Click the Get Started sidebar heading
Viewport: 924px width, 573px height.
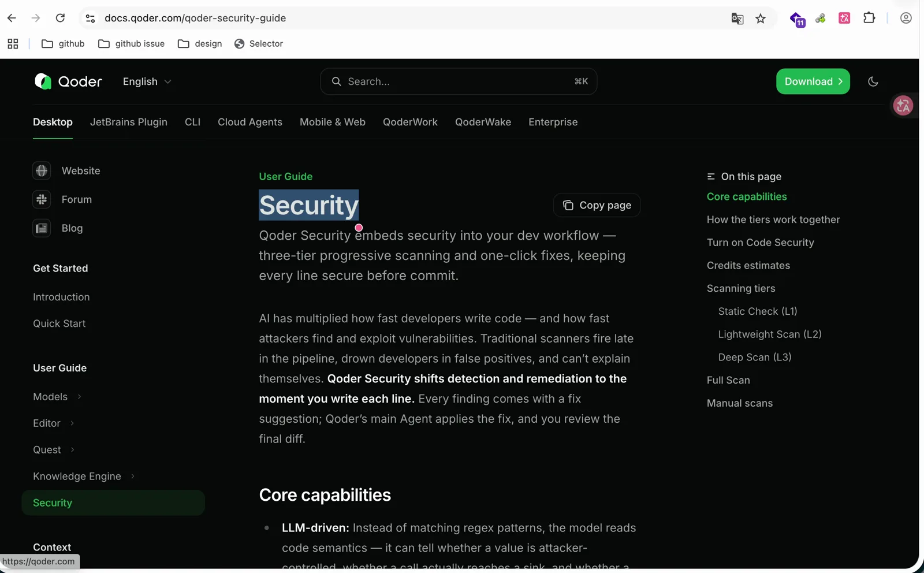61,268
